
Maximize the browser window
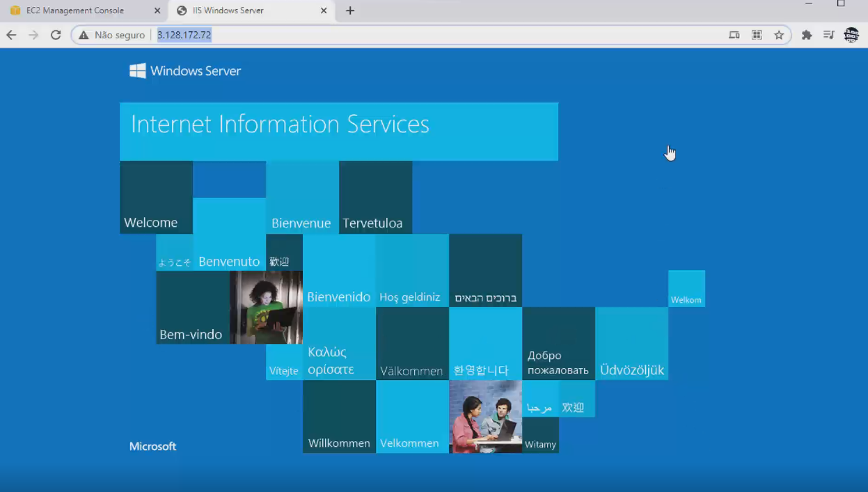point(841,4)
